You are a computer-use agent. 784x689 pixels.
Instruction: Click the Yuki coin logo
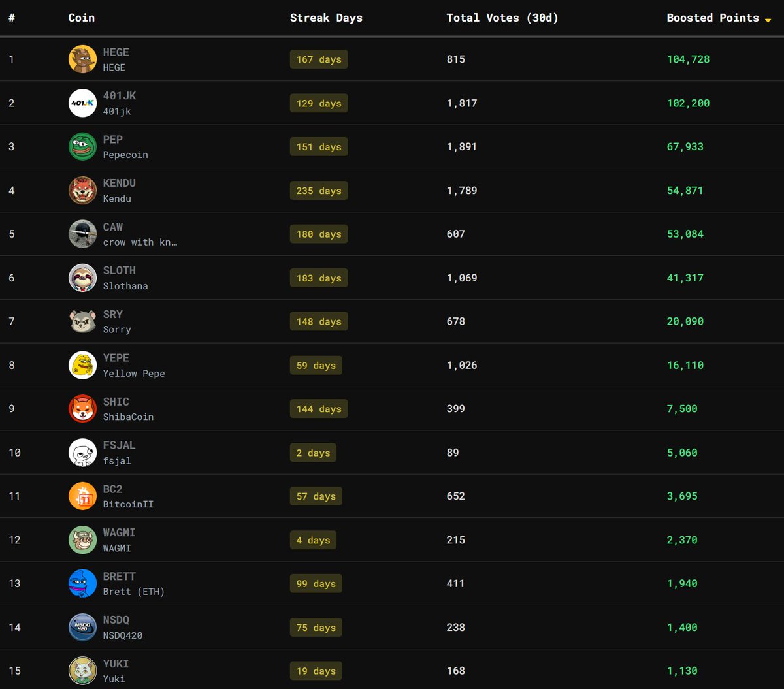pos(82,671)
